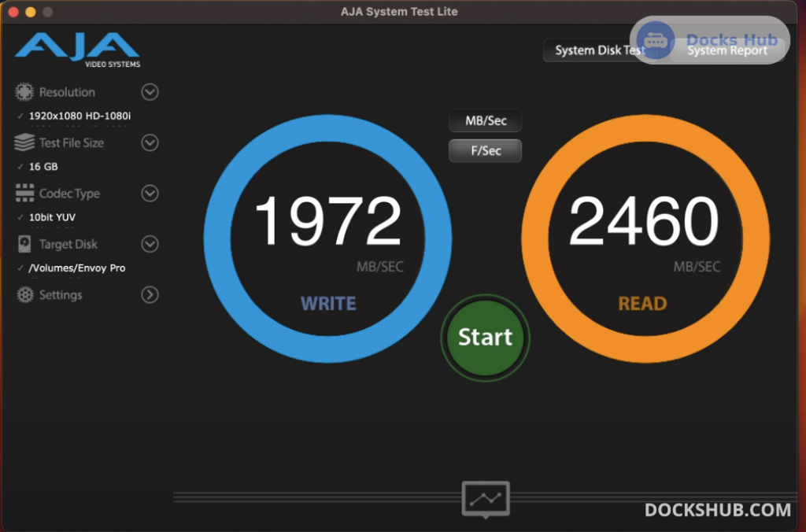Select the 16 GB file size option

[x=43, y=167]
